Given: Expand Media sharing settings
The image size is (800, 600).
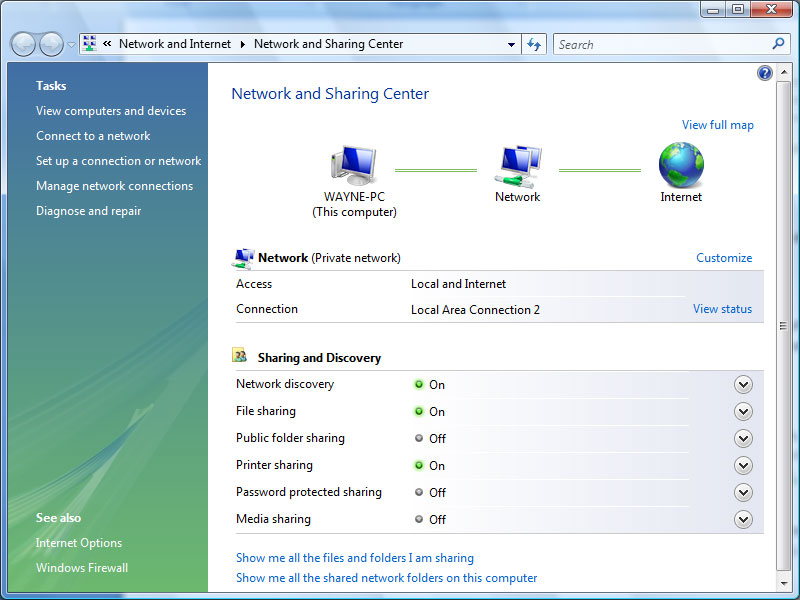Looking at the screenshot, I should click(x=743, y=519).
